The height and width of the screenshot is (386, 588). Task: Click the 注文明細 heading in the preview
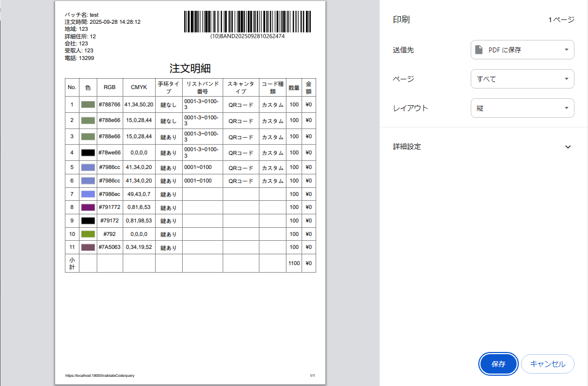point(190,69)
